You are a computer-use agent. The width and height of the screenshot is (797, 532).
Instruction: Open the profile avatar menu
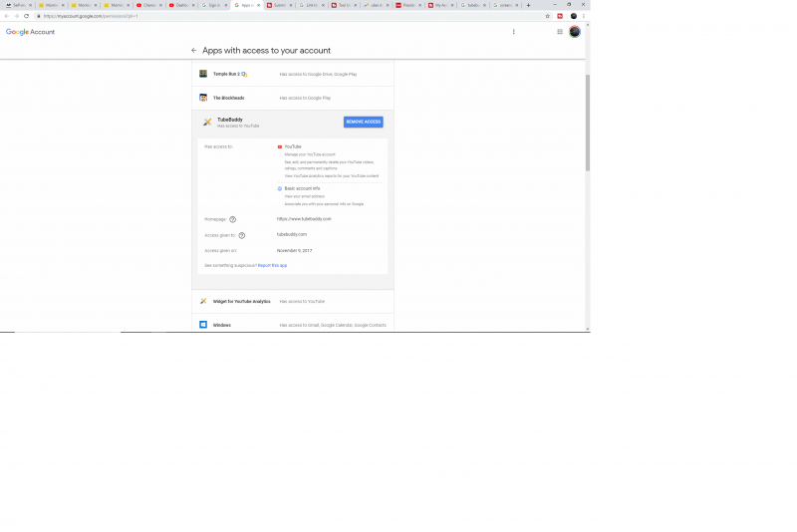(575, 32)
